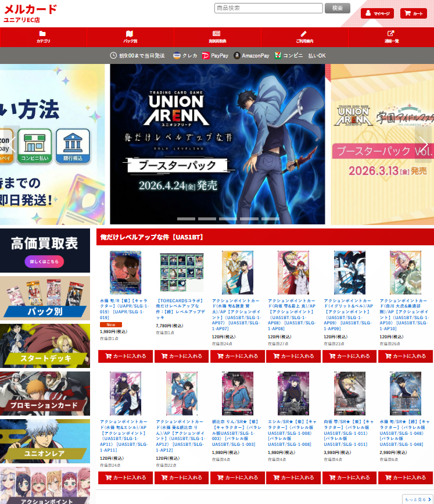Open the 学園アイドルマスター booster banner
The width and height of the screenshot is (434, 504).
(382, 144)
